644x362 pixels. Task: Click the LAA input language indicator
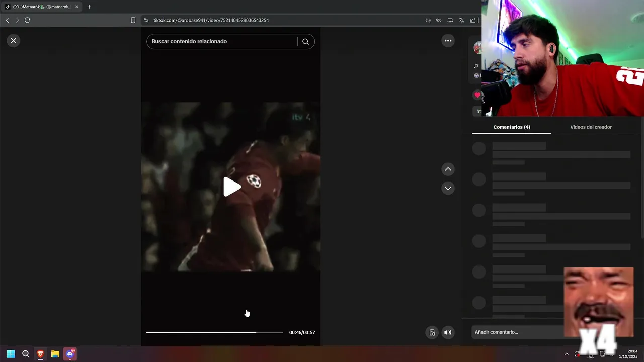(590, 357)
